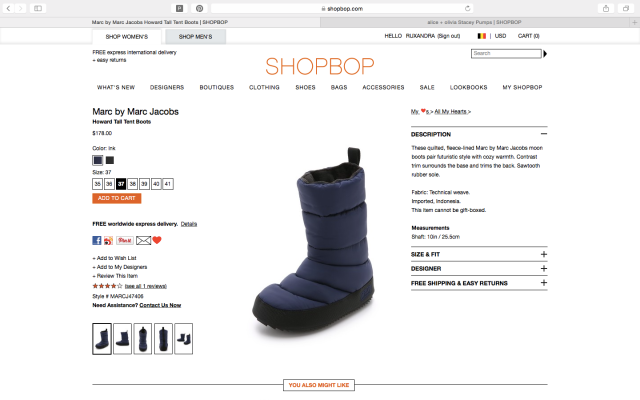Collapse the Description section
Image resolution: width=640 pixels, height=400 pixels.
(x=544, y=134)
